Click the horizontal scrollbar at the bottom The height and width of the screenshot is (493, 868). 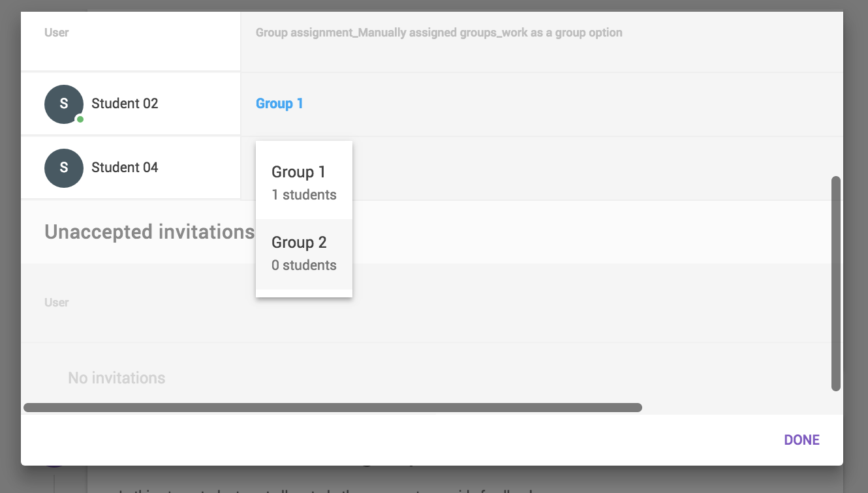[332, 408]
